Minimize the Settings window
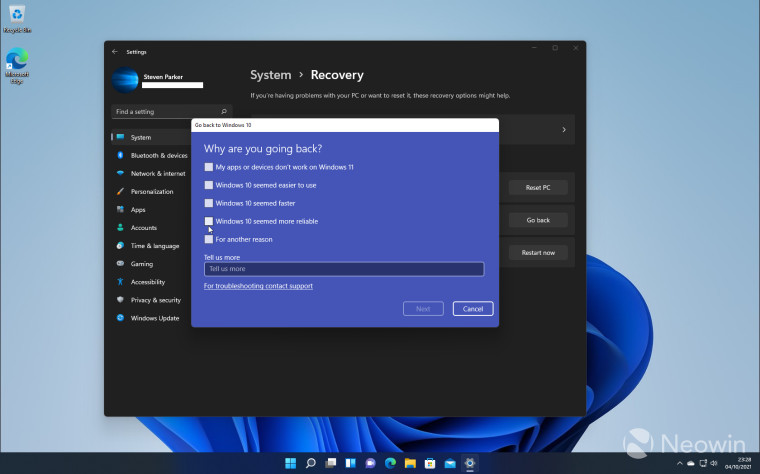 pyautogui.click(x=535, y=48)
